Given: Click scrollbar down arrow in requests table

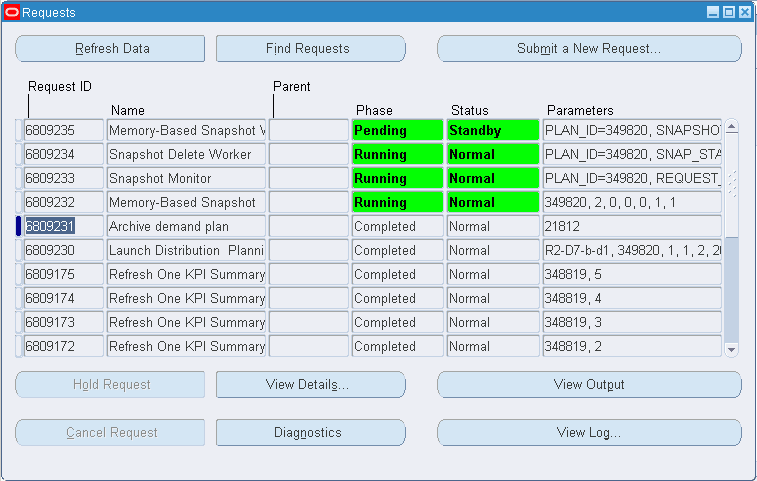Looking at the screenshot, I should tap(731, 349).
